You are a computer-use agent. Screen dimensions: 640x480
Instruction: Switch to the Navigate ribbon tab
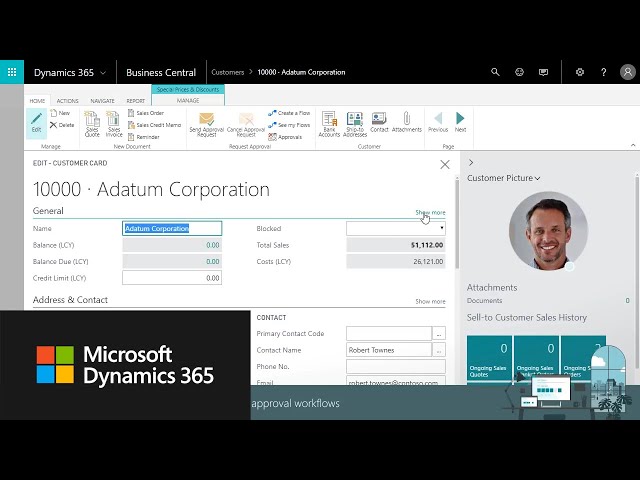[102, 101]
